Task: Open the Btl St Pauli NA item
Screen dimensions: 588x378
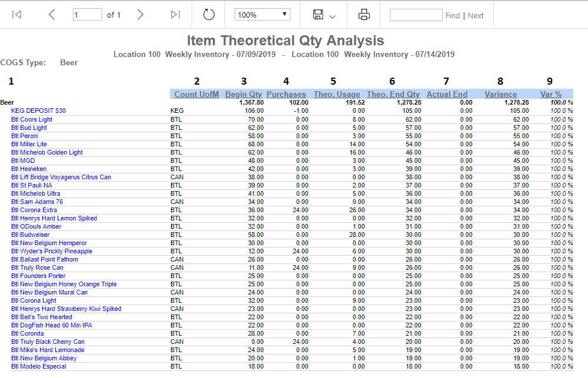Action: [x=32, y=185]
